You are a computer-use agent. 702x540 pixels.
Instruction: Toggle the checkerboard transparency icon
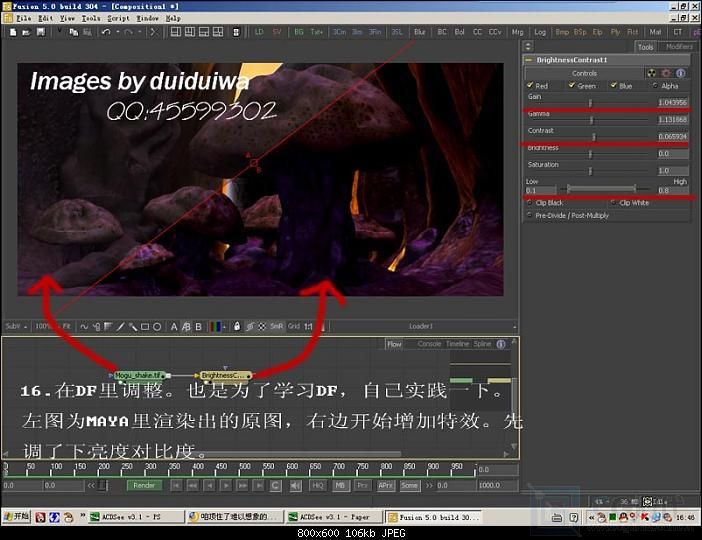coord(262,327)
